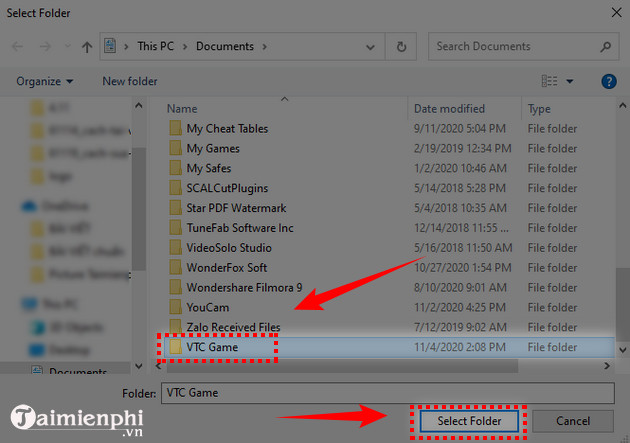The image size is (630, 443).
Task: Click the YouCam folder icon
Action: 175,307
